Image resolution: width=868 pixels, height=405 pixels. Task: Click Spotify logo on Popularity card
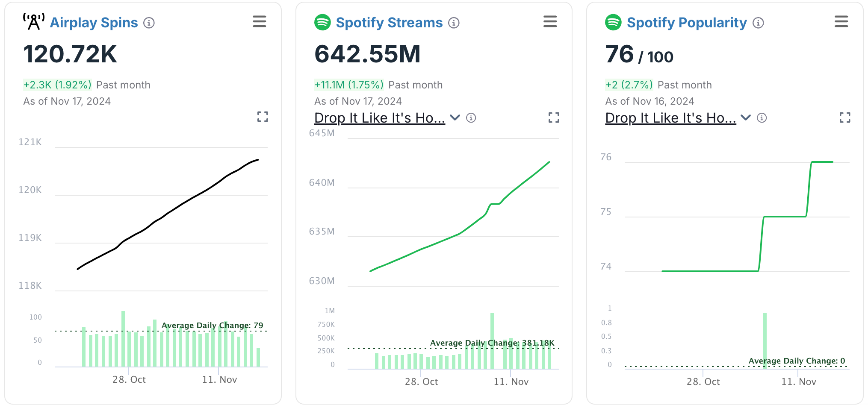613,22
